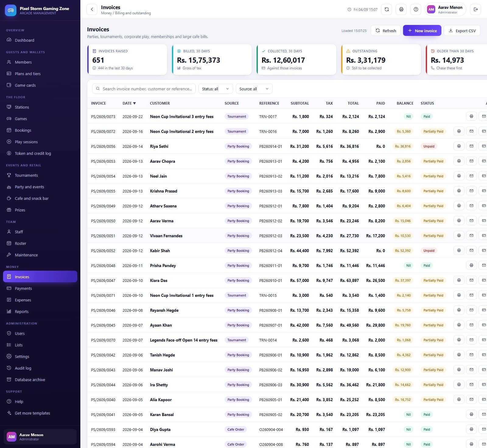
Task: Click the Pixel Storm gamepad logo
Action: click(x=11, y=10)
